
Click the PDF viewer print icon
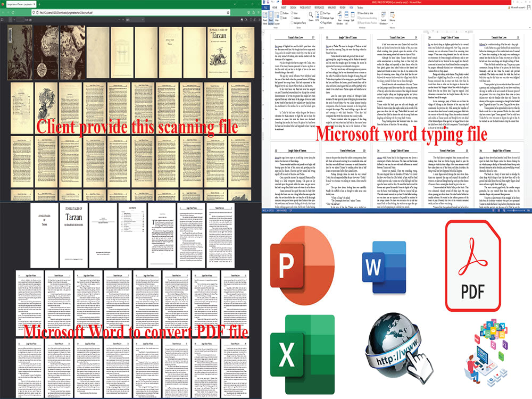pos(242,20)
